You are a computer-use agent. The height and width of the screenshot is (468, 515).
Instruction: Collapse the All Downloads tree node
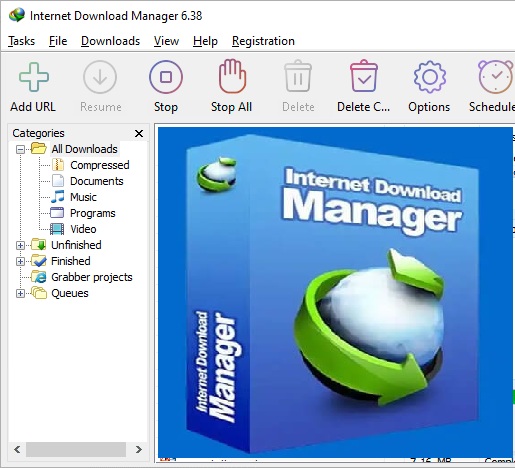[20, 149]
